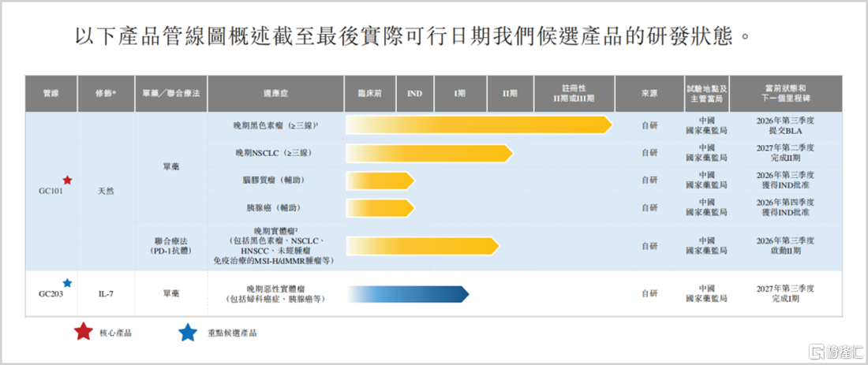Click the blue star beside GC203
Screen dimensions: 868x365
tap(67, 283)
